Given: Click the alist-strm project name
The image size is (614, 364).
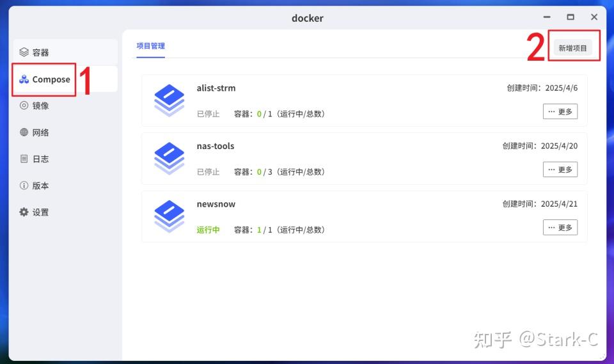Looking at the screenshot, I should coord(216,88).
